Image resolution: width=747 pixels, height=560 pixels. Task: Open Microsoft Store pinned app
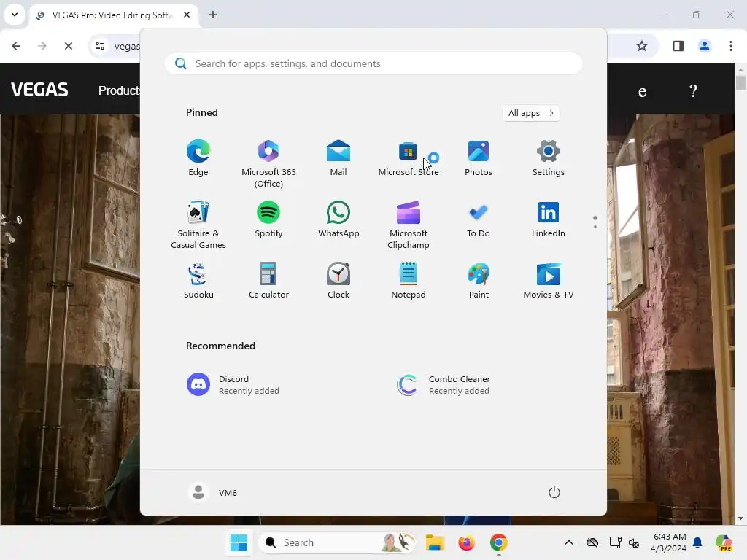409,158
